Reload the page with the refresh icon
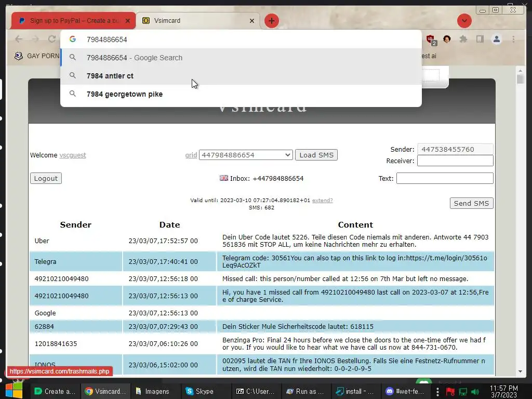The image size is (532, 399). click(52, 39)
